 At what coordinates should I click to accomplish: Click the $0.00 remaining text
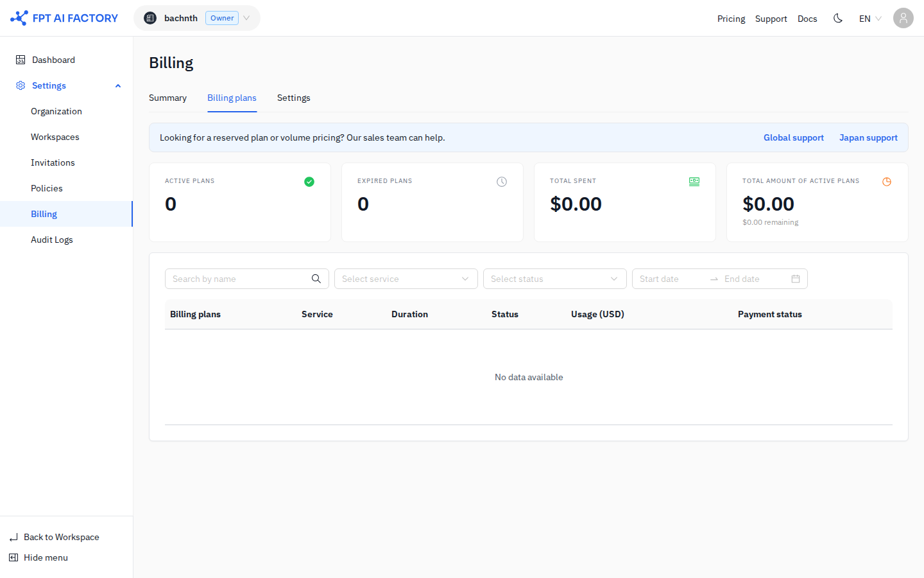(x=770, y=222)
